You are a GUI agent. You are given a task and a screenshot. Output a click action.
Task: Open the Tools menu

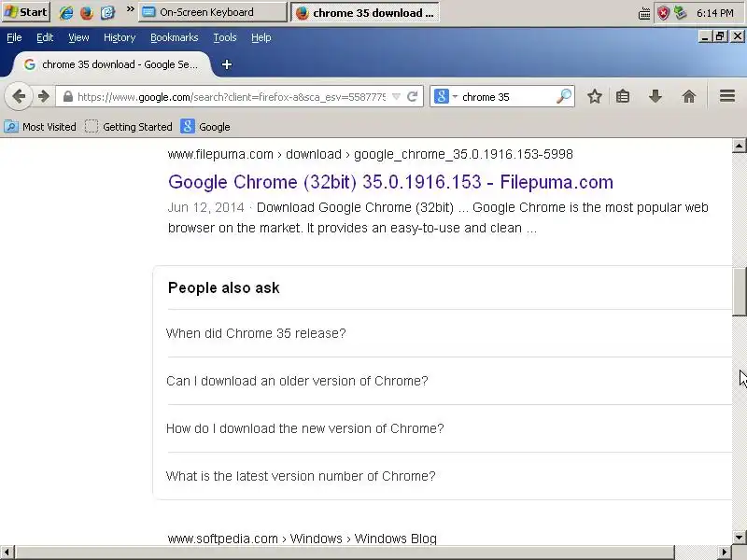[225, 37]
